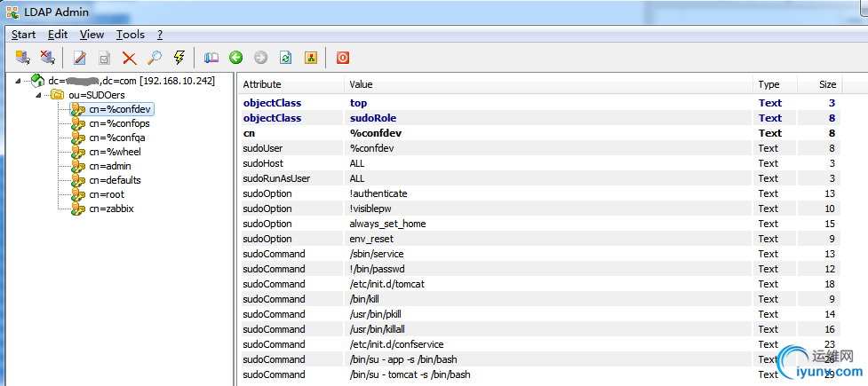Select the cn=%wheel tree entry

pos(110,152)
